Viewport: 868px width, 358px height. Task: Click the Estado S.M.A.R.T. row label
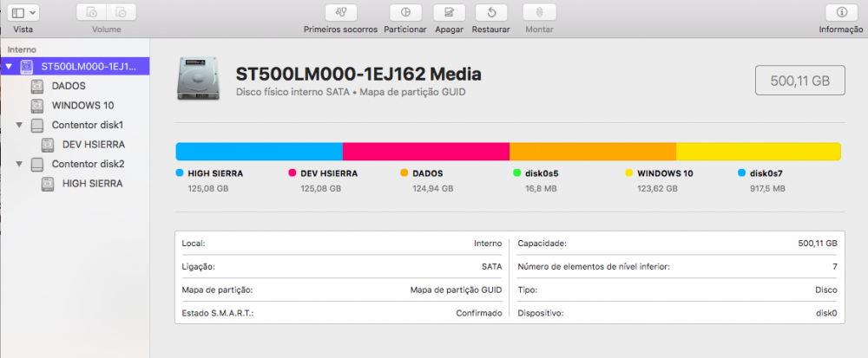pos(218,313)
